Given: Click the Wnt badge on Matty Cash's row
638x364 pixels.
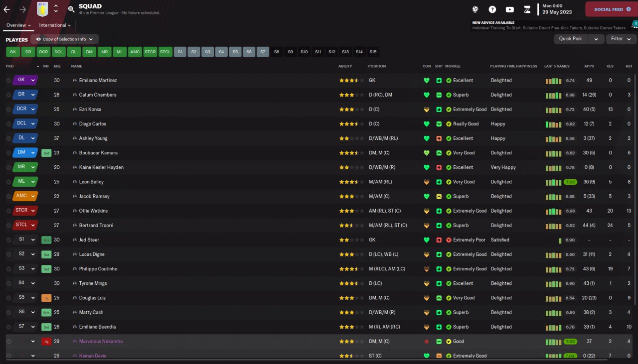Looking at the screenshot, I should tap(46, 312).
